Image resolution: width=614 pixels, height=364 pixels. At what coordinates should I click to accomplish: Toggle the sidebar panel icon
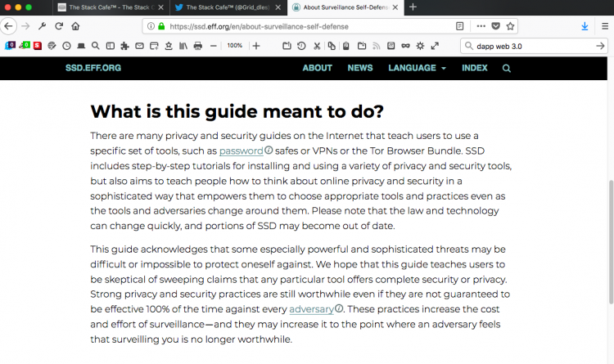[x=111, y=46]
